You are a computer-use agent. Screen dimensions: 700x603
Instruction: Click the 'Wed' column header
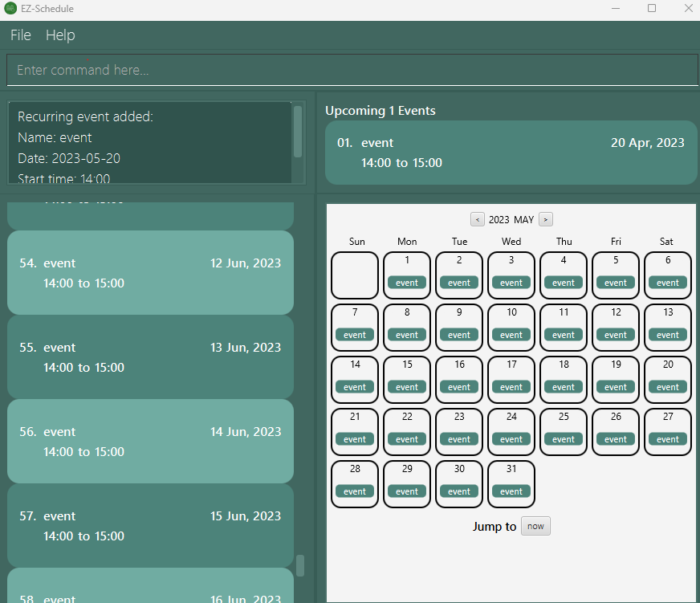pos(511,242)
